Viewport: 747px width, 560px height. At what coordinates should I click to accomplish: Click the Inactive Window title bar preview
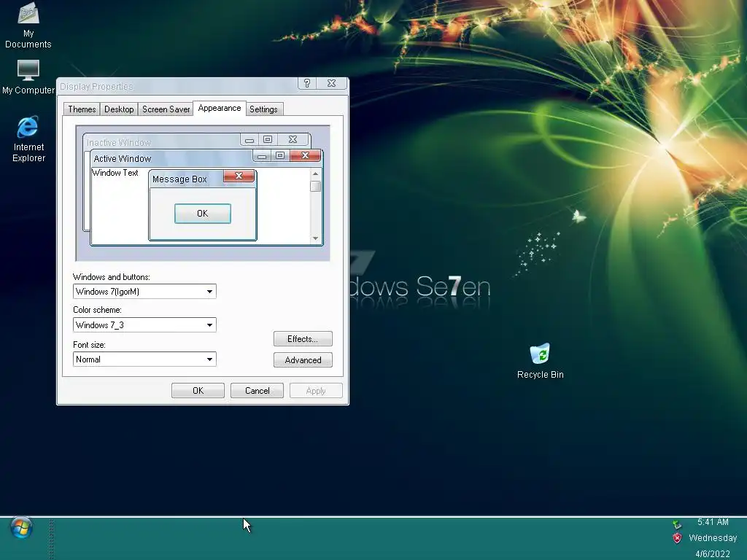197,141
